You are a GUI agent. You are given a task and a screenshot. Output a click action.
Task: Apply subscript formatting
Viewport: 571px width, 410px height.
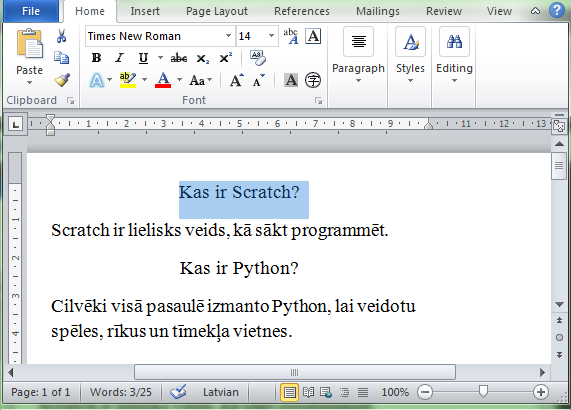202,58
